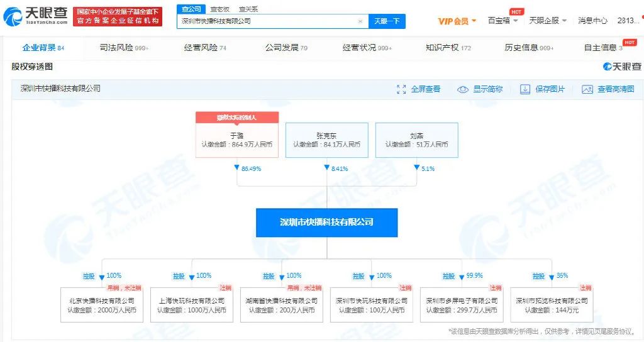This screenshot has width=644, height=342.
Task: Select the 查公司 search tab
Action: [191, 9]
